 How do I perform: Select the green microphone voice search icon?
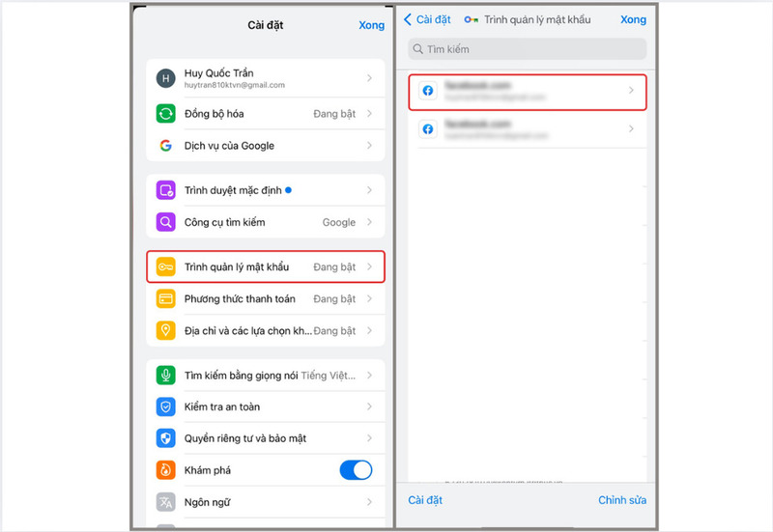tap(165, 376)
